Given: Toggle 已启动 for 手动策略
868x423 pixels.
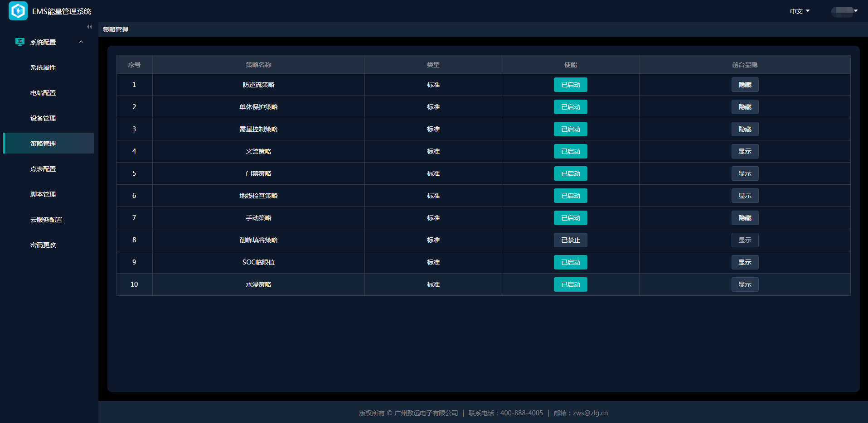Looking at the screenshot, I should coord(571,218).
